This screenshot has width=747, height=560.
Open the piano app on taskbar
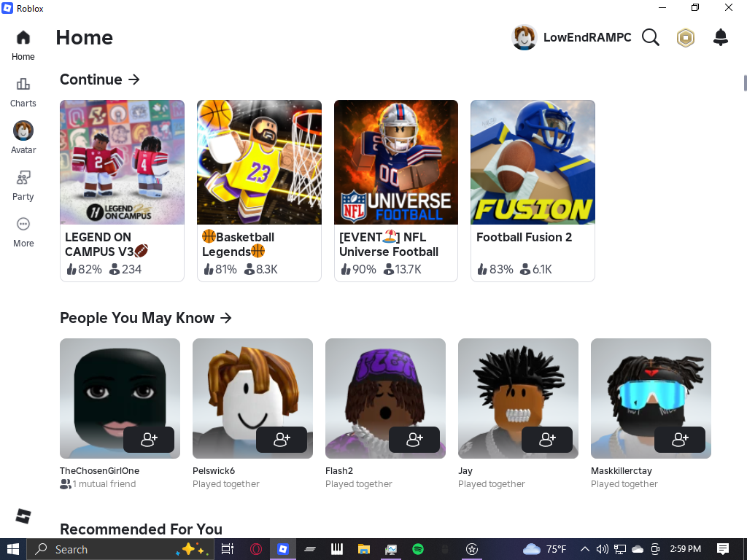tap(337, 549)
